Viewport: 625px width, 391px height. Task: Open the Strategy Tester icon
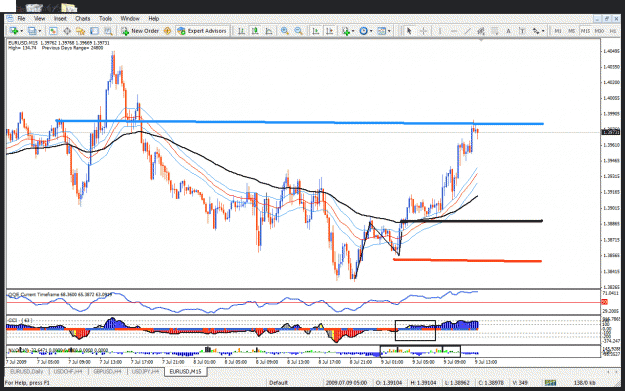(x=108, y=31)
